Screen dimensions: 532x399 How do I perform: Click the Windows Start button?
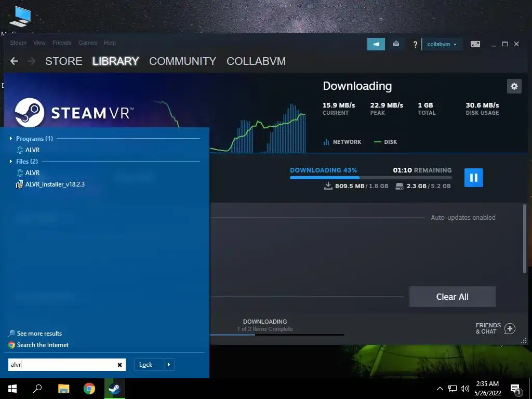pos(12,389)
